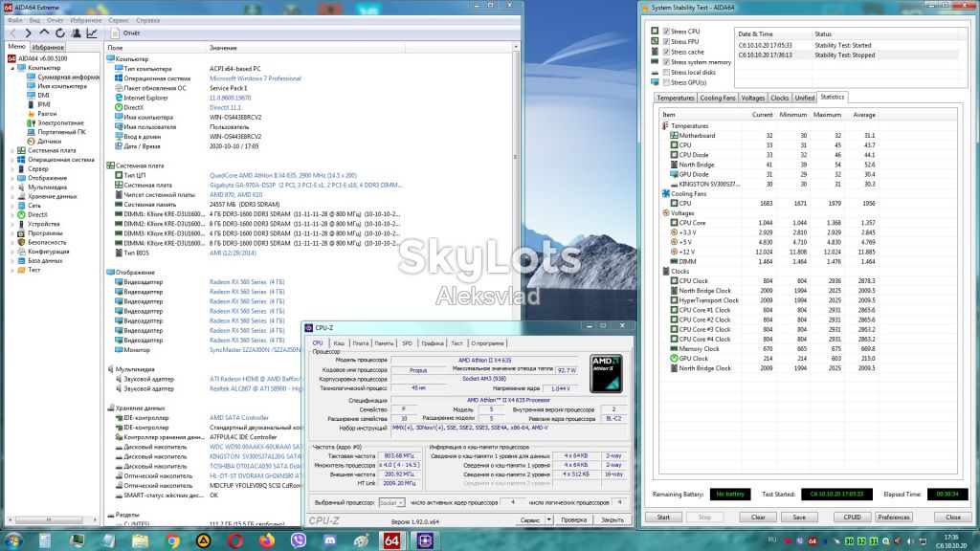
Task: Collapse the Компьютер tree node
Action: pyautogui.click(x=12, y=68)
